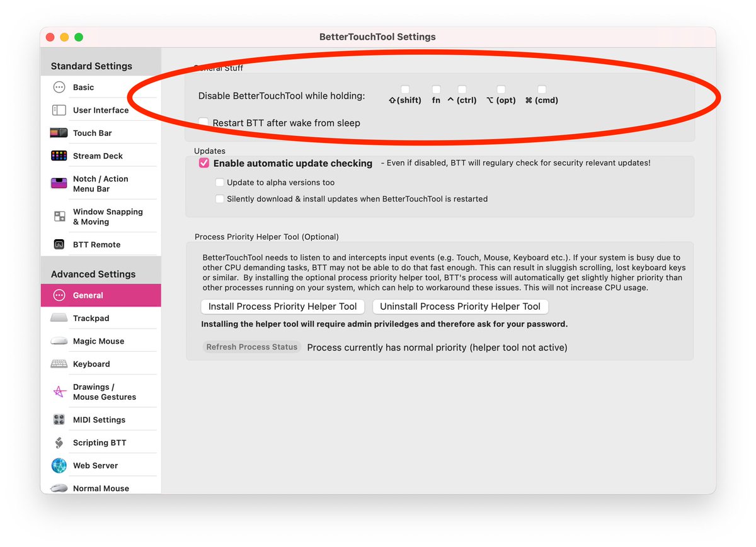This screenshot has width=756, height=547.
Task: Enable Restart BTT after wake from sleep
Action: [x=203, y=122]
